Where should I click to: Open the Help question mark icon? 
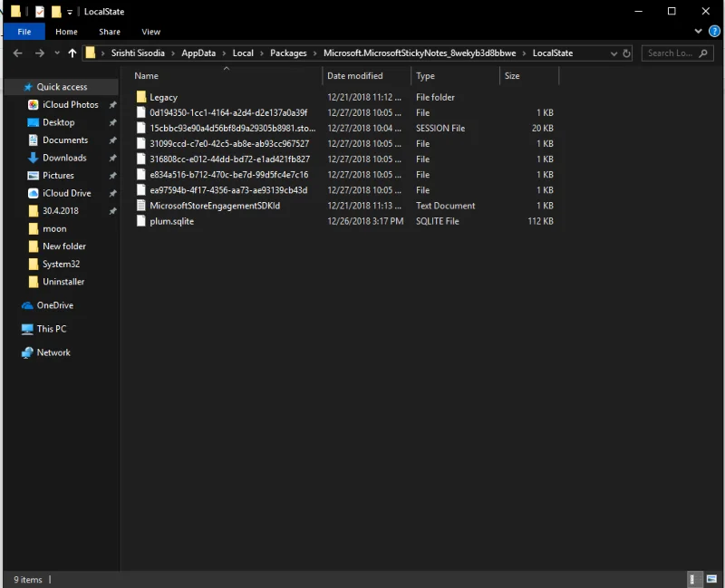pyautogui.click(x=714, y=32)
